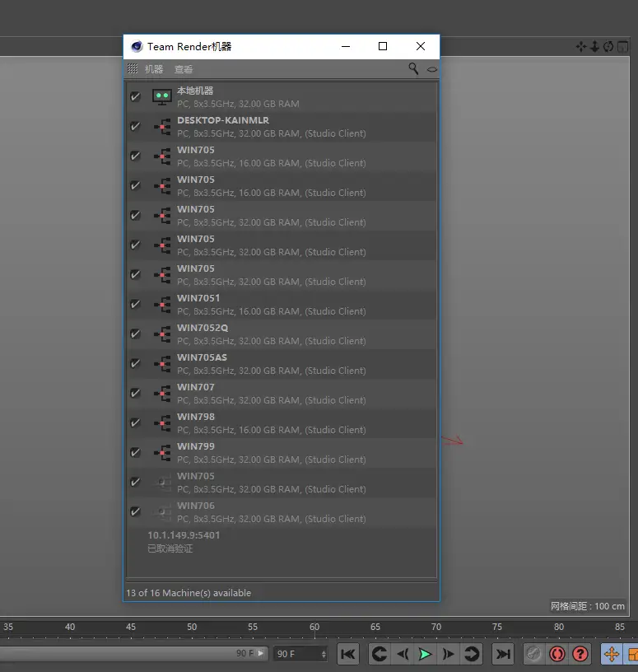Open the search magnifier in Team Render window

point(413,68)
